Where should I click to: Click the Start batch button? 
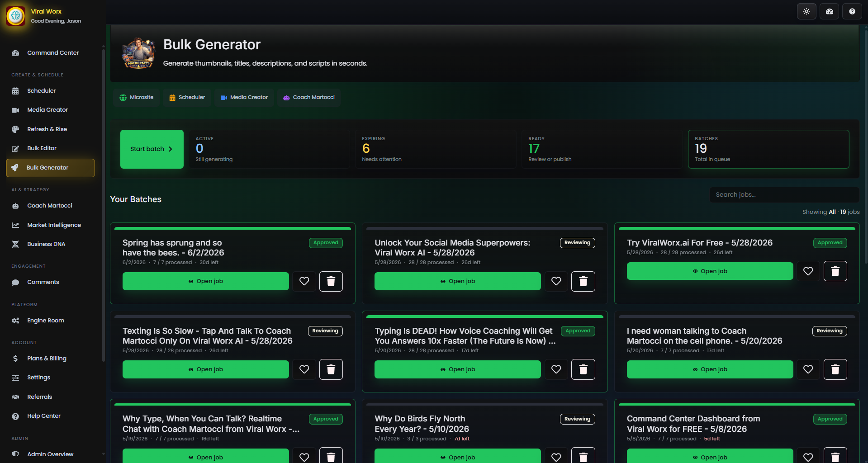click(x=152, y=149)
